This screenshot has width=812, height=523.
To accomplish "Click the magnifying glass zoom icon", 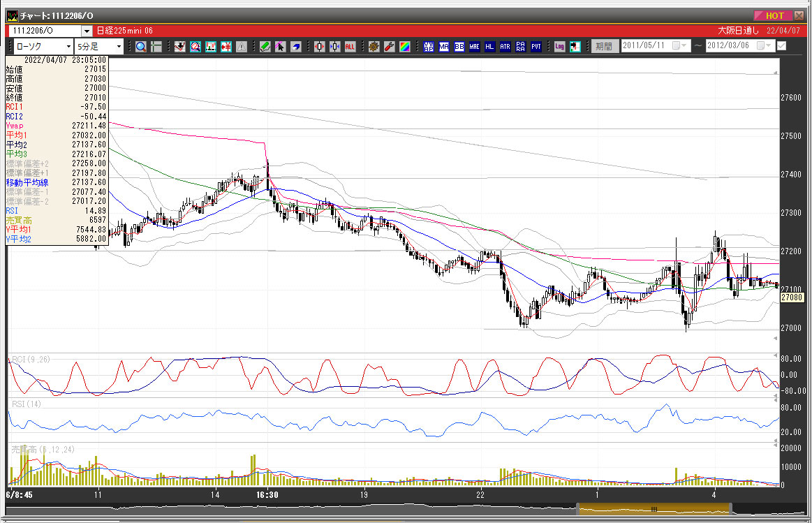I will [140, 47].
